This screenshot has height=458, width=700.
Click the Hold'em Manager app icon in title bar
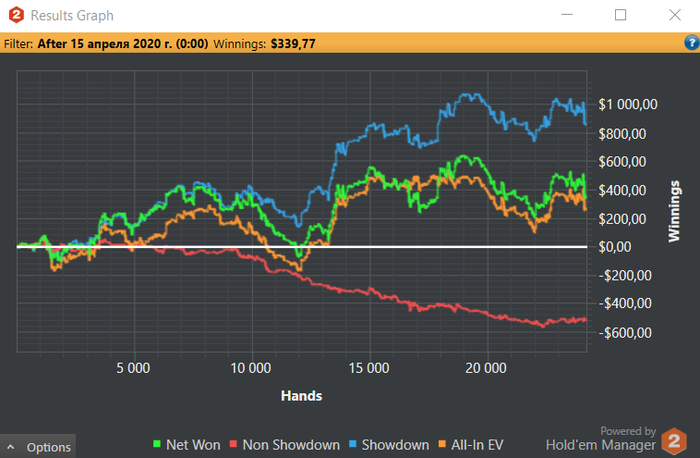pos(16,15)
